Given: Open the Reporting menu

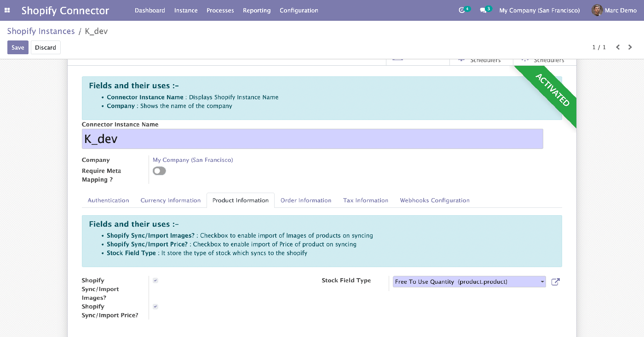Looking at the screenshot, I should [x=257, y=10].
